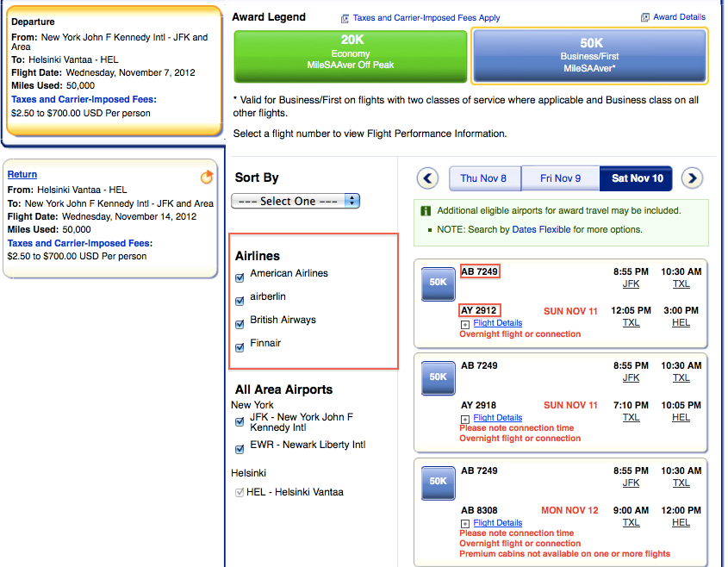Click TXL departure link in the AY 2912 row
728x567 pixels.
pos(631,323)
